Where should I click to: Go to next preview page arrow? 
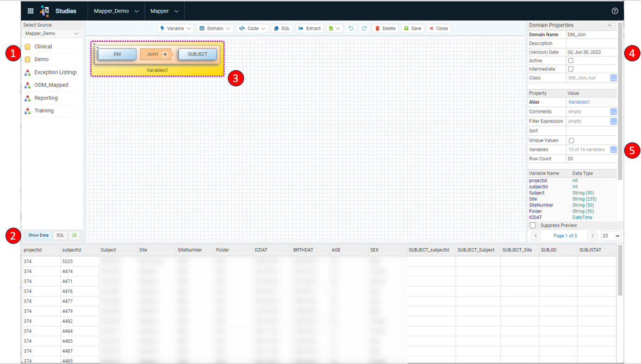593,236
